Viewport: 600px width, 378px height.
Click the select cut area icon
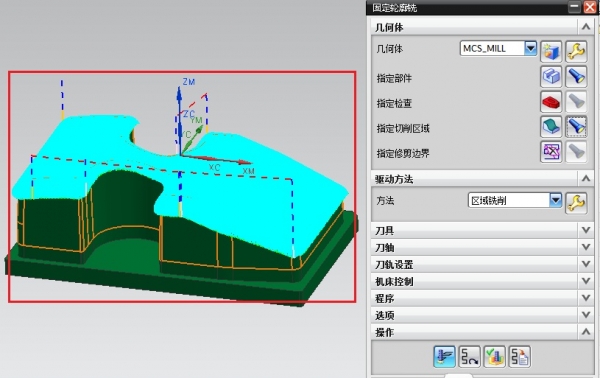[551, 127]
